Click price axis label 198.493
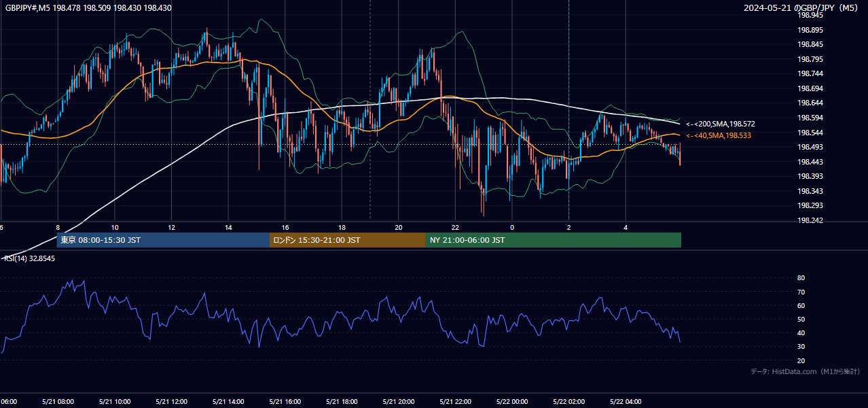 (x=810, y=147)
